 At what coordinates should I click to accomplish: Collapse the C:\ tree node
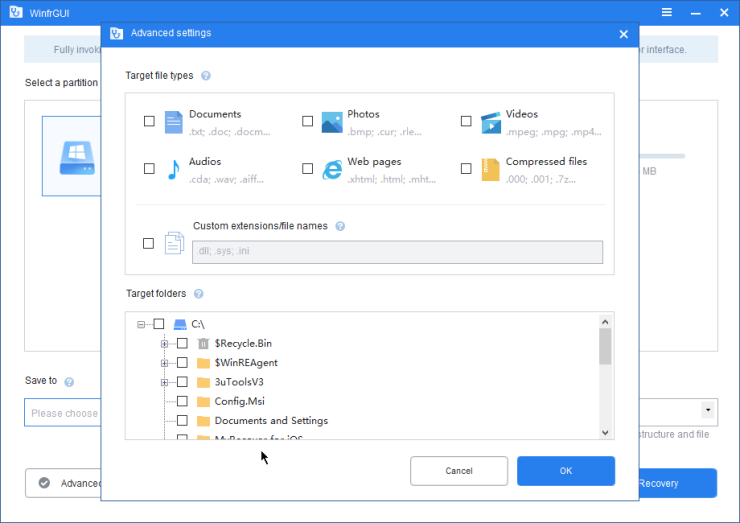141,325
